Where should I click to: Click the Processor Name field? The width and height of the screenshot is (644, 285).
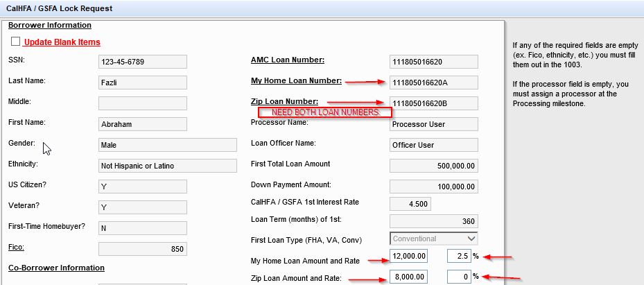tap(434, 124)
